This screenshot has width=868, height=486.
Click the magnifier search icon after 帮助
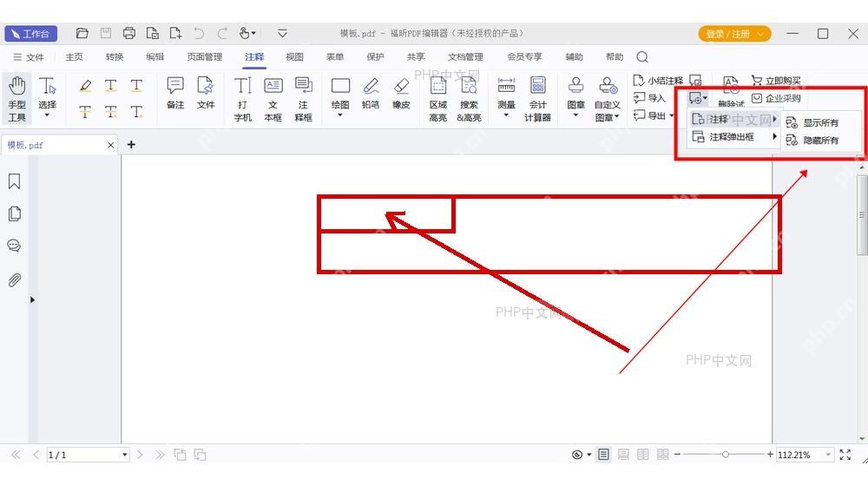[x=642, y=57]
